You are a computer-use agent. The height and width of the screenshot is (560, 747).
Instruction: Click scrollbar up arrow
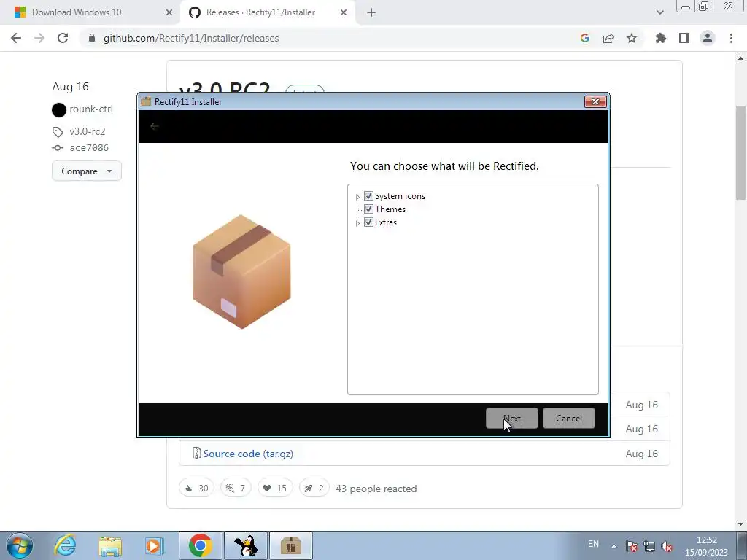pyautogui.click(x=740, y=59)
